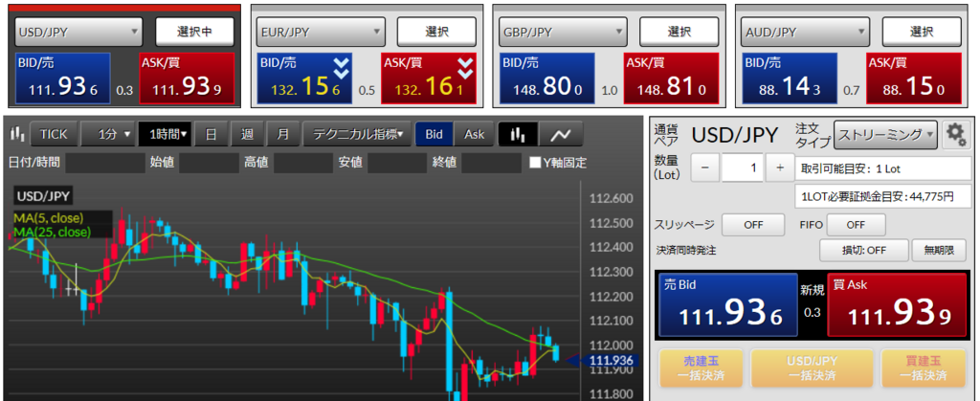
Task: Select the 月 monthly timeframe
Action: pos(283,134)
